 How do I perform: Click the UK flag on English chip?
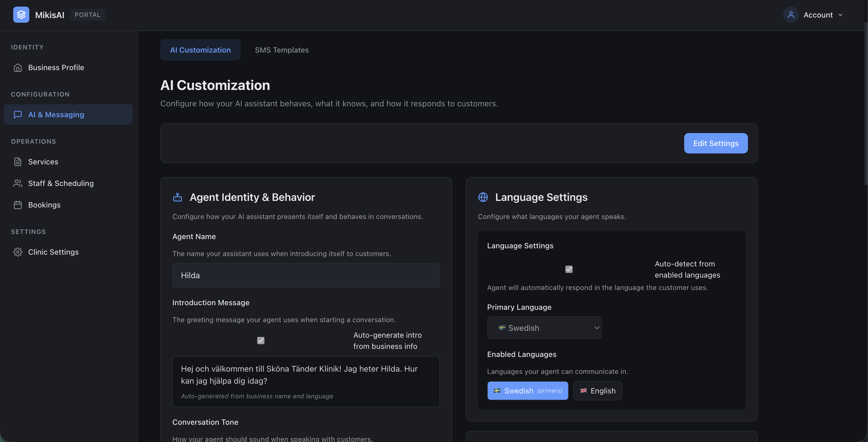coord(584,391)
